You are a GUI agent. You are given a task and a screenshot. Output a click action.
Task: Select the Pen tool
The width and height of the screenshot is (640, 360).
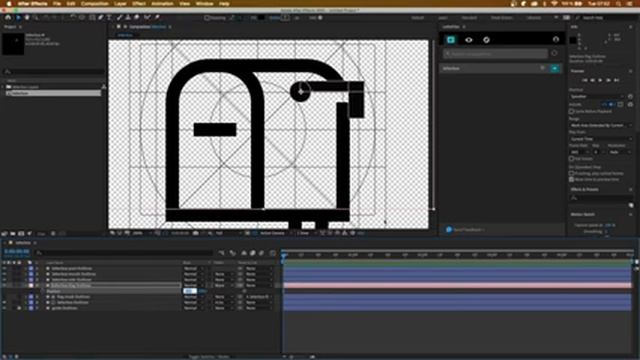click(101, 18)
